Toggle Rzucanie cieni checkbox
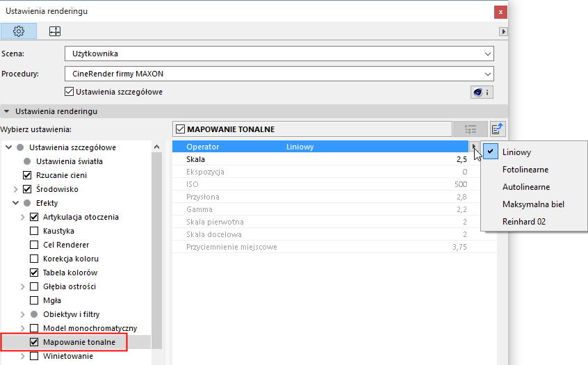The width and height of the screenshot is (588, 365). click(x=27, y=175)
